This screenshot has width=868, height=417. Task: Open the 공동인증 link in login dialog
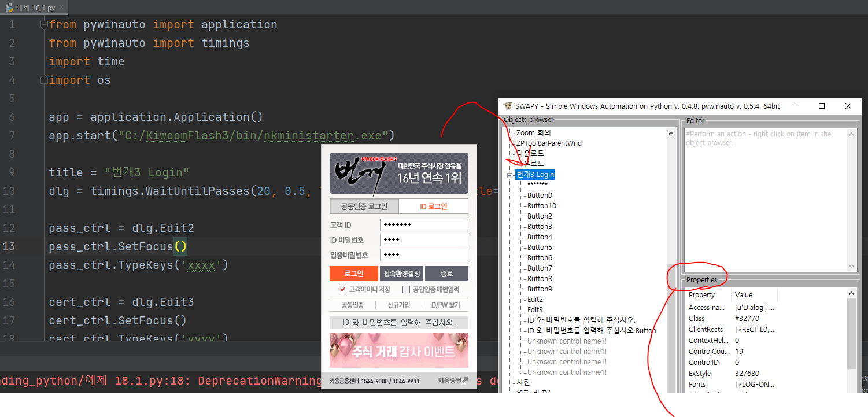[x=352, y=305]
